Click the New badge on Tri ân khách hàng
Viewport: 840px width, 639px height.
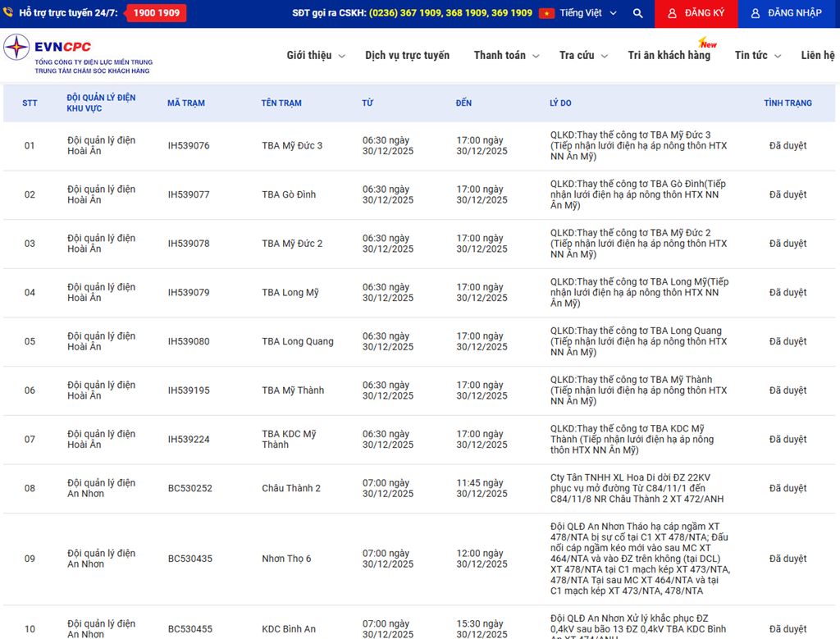click(707, 43)
